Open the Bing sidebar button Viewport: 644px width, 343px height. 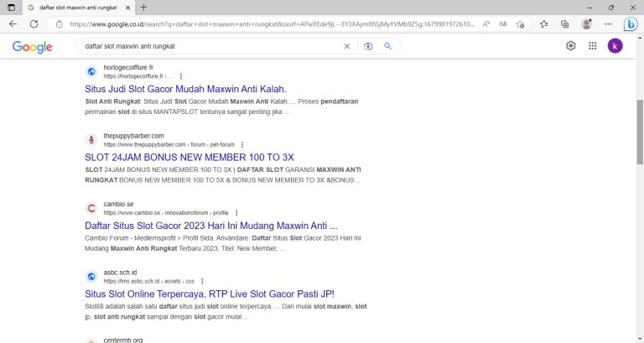point(631,24)
